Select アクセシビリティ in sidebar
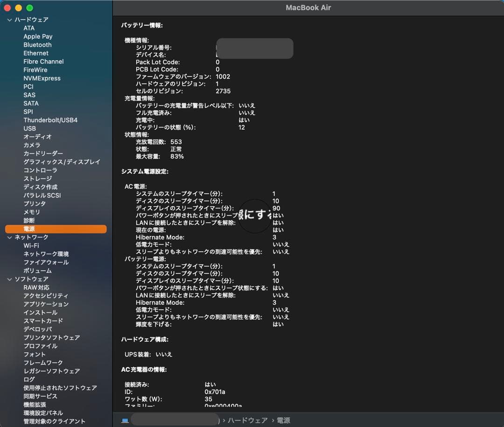This screenshot has width=504, height=427. (x=46, y=296)
